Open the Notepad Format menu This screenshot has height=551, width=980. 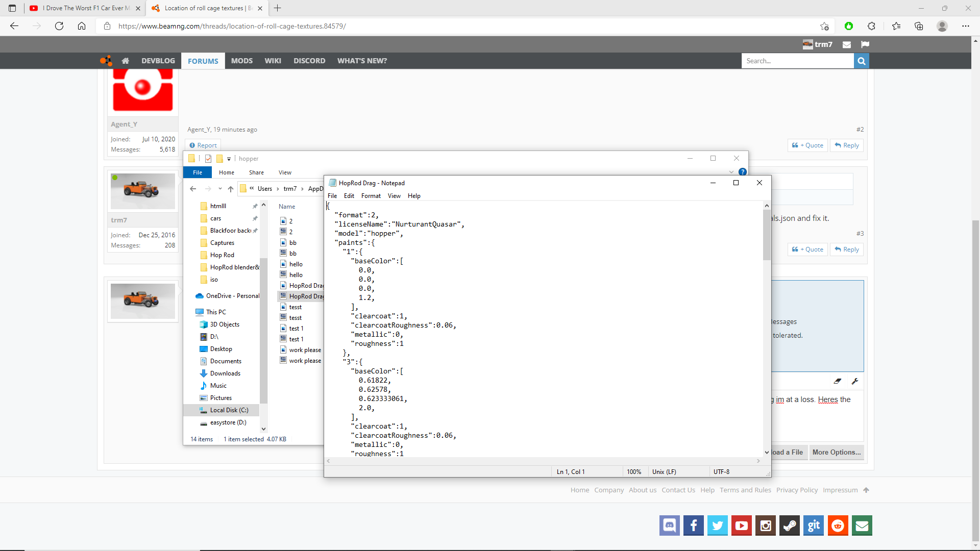point(371,196)
